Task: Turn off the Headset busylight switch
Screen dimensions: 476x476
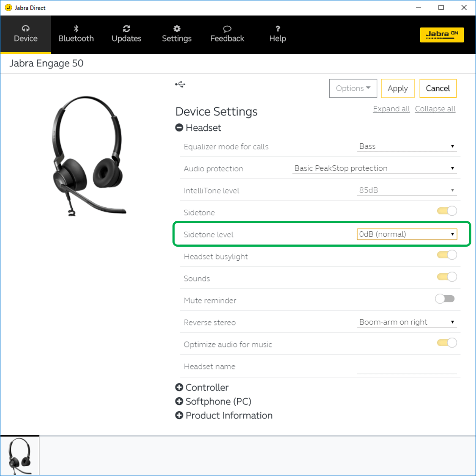Action: coord(447,255)
